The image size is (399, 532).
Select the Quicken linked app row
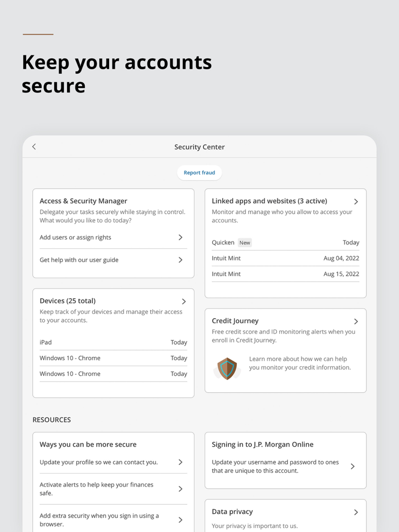click(285, 243)
